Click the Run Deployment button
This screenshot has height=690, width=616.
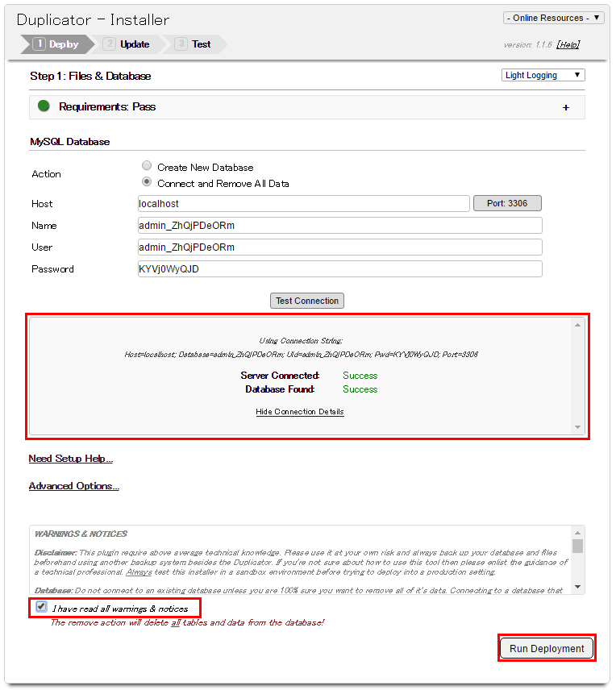(x=547, y=649)
